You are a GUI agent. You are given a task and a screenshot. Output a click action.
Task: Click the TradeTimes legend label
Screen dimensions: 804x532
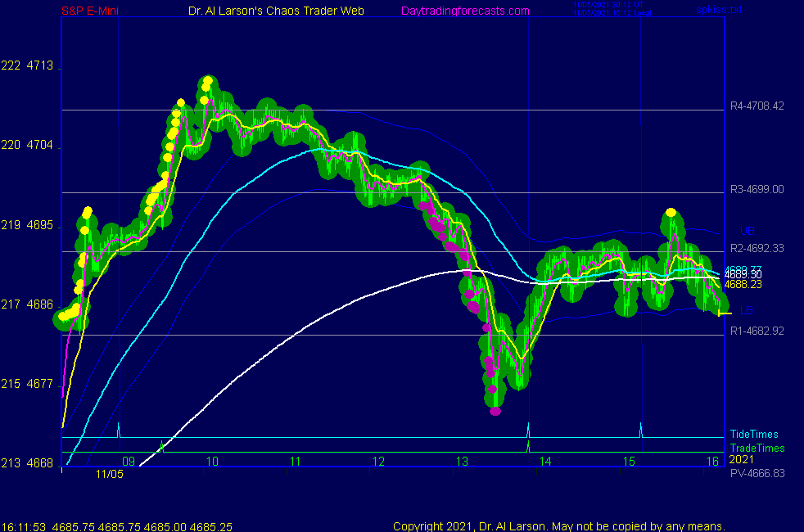757,448
